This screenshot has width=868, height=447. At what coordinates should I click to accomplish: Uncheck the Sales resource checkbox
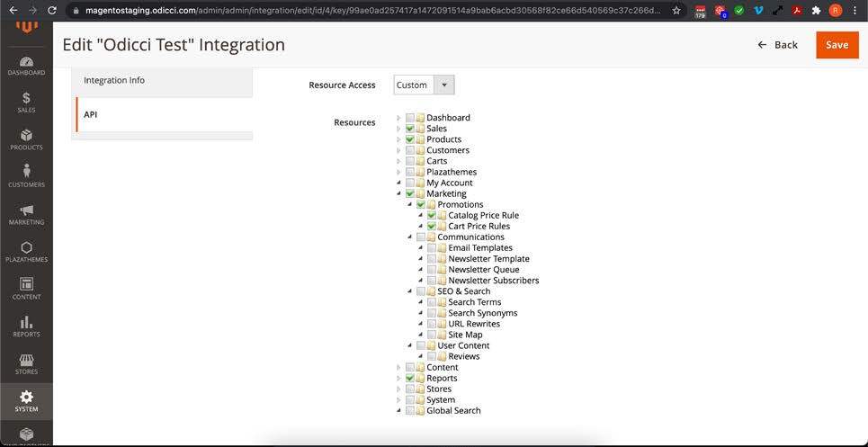[x=410, y=129]
